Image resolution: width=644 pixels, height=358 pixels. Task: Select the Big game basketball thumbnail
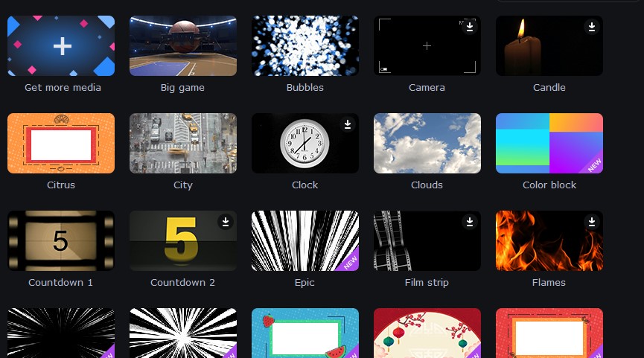point(182,45)
